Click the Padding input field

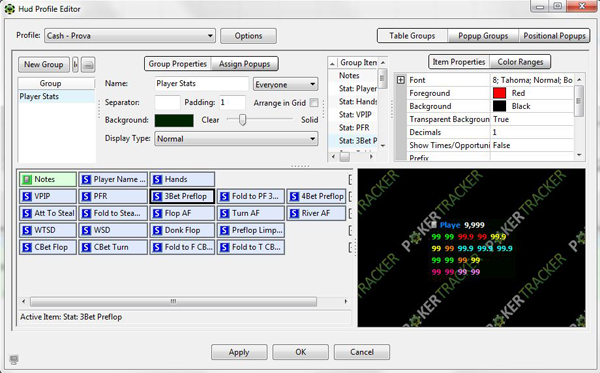(232, 103)
